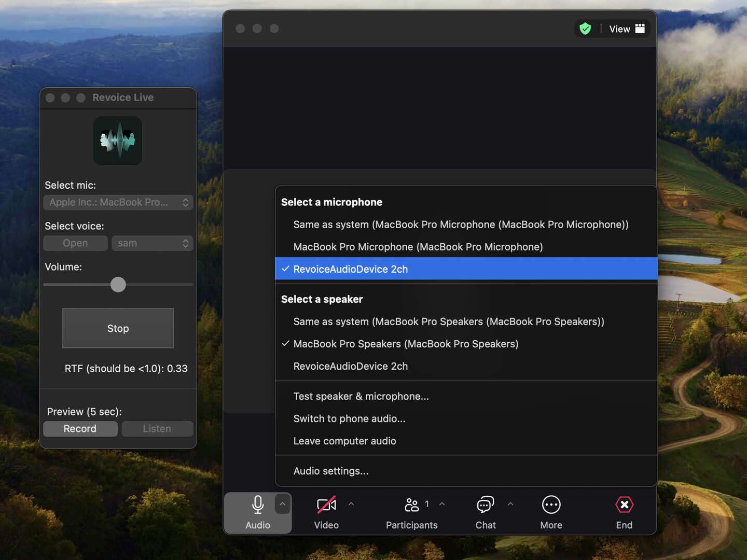Open the Participants panel icon
Viewport: 747px width, 560px height.
pos(412,505)
